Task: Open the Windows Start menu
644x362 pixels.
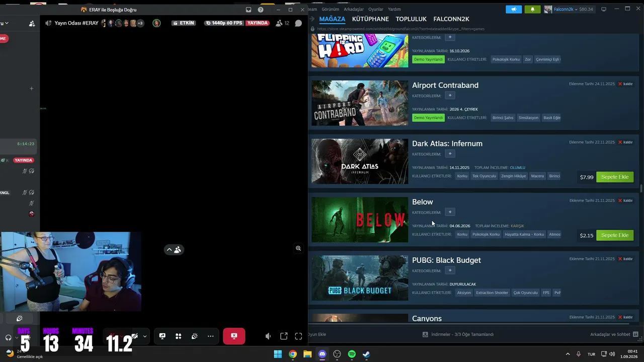Action: (x=278, y=354)
